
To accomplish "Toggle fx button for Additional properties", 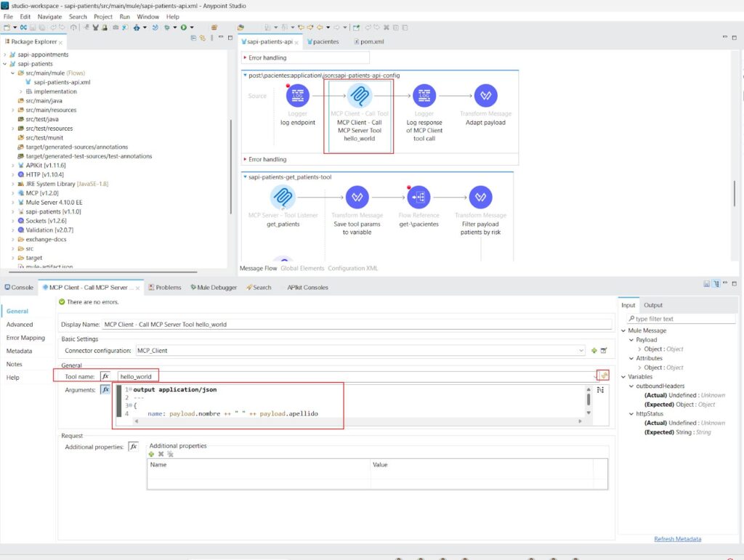I will [134, 447].
